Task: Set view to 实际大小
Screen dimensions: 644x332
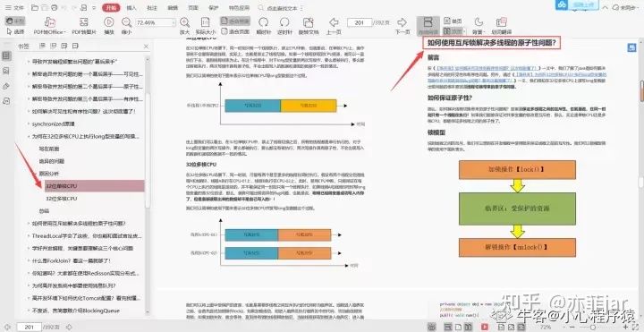Action: tap(206, 26)
